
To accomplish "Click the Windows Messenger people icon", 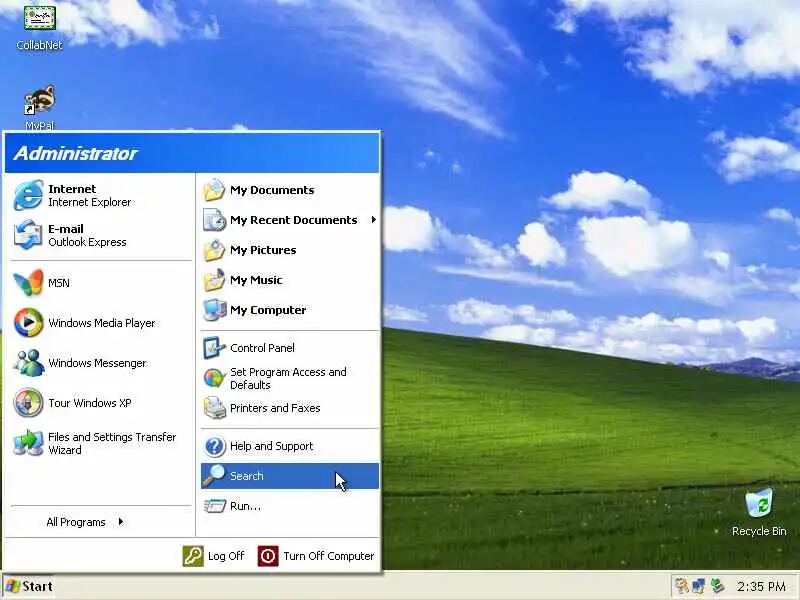I will pyautogui.click(x=28, y=363).
